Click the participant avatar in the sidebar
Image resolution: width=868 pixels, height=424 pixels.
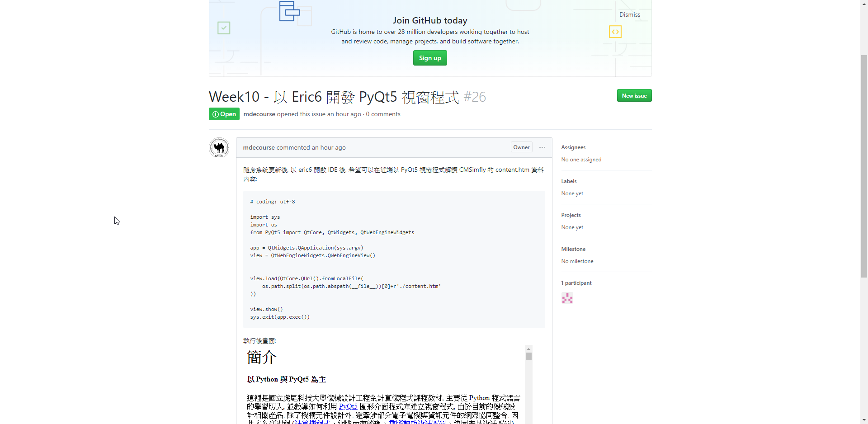coord(567,298)
